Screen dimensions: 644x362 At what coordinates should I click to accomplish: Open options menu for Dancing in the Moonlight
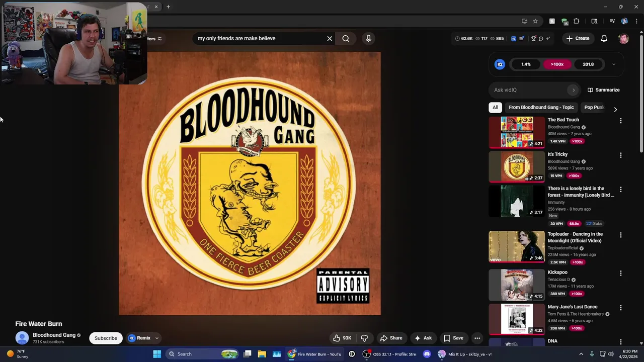click(620, 235)
